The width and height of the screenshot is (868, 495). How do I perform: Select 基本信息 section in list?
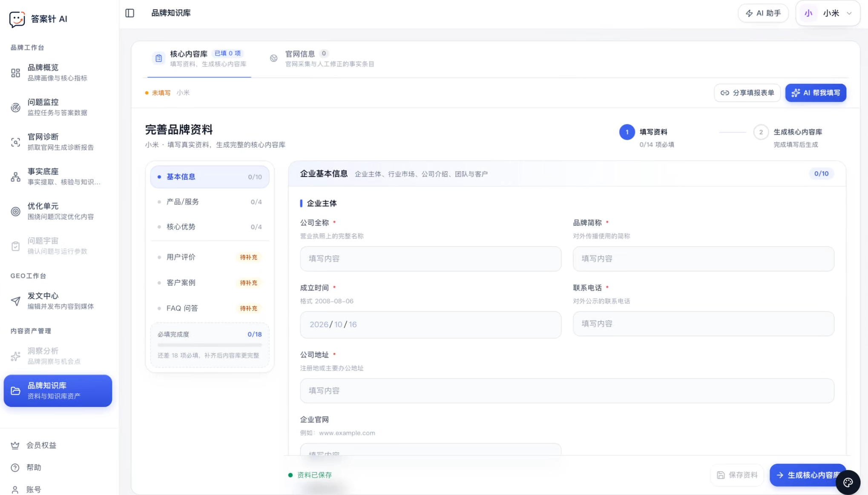pyautogui.click(x=210, y=177)
